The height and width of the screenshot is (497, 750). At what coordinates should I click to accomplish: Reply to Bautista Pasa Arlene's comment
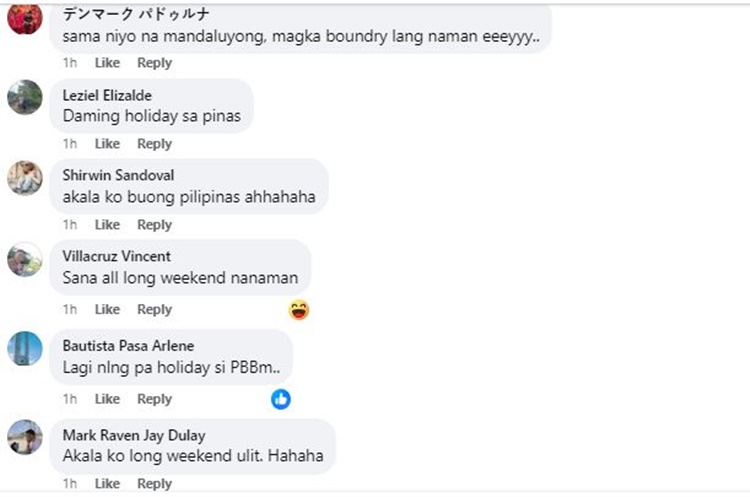pos(154,399)
